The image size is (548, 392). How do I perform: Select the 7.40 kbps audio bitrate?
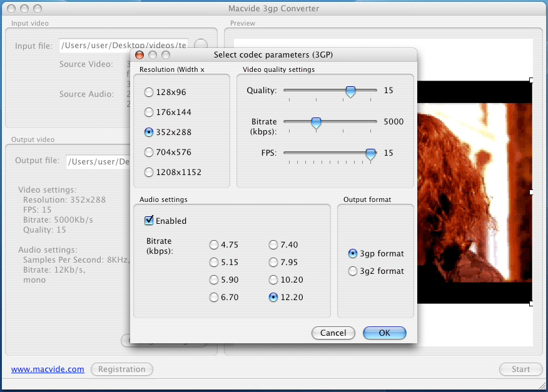(273, 245)
